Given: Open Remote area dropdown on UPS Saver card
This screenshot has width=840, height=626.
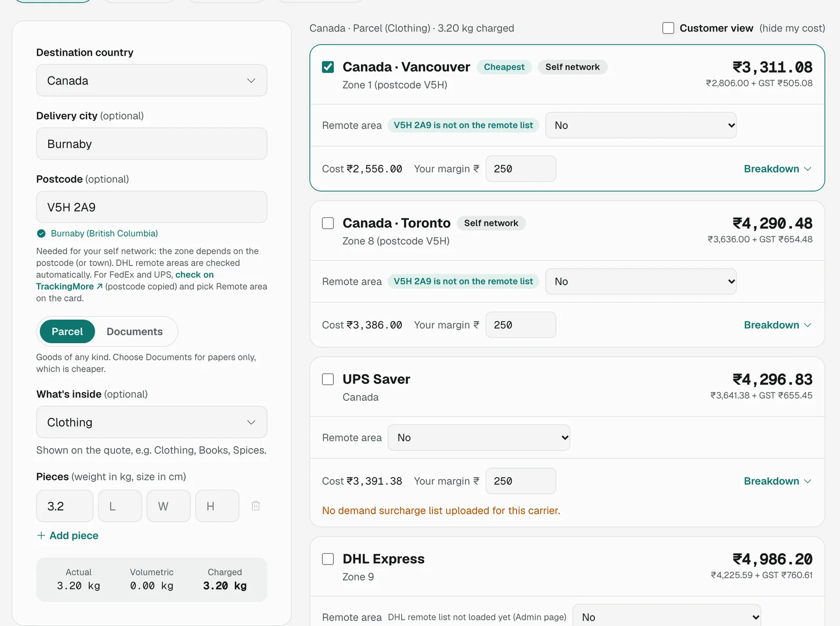Looking at the screenshot, I should 479,438.
